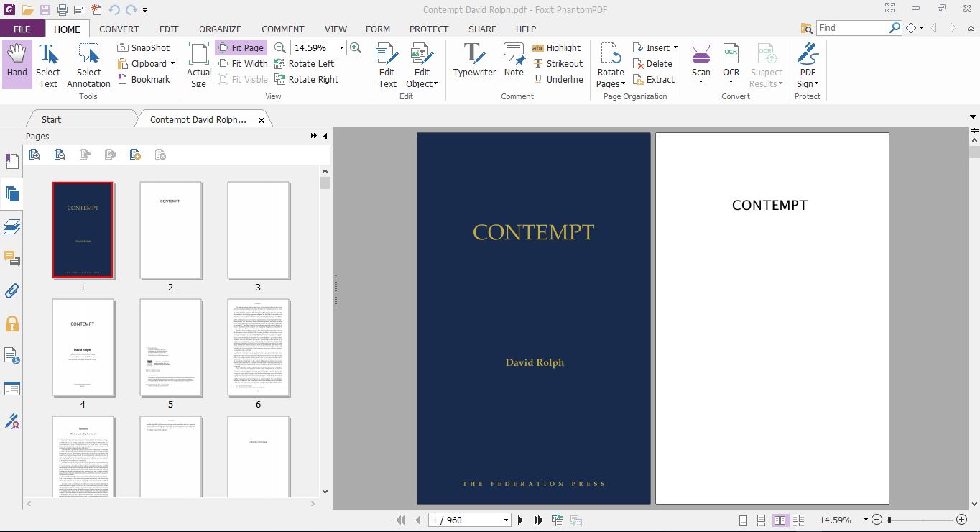980x532 pixels.
Task: Zoom in with ribbon magnifier plus
Action: tap(356, 47)
